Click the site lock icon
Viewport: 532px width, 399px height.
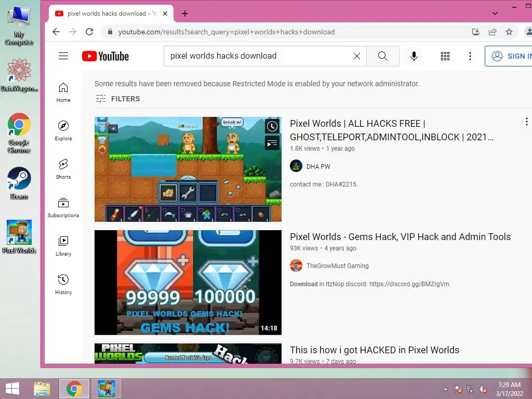click(110, 32)
